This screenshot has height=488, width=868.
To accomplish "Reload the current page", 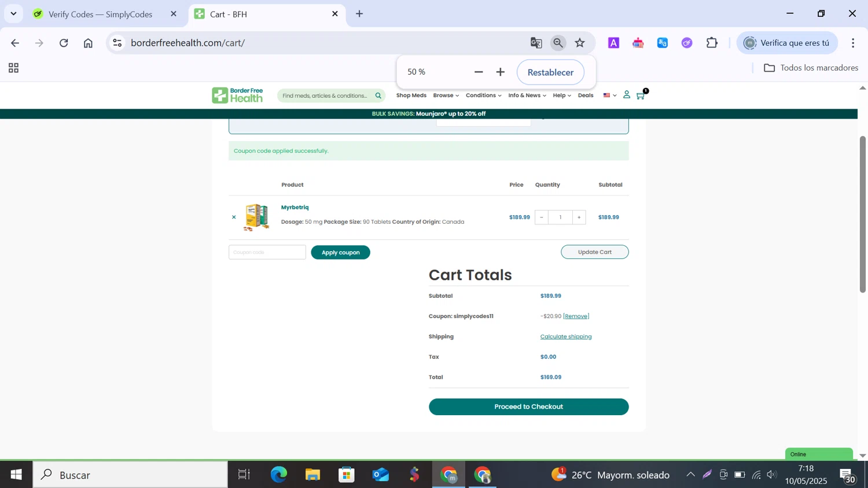I will coord(64,43).
